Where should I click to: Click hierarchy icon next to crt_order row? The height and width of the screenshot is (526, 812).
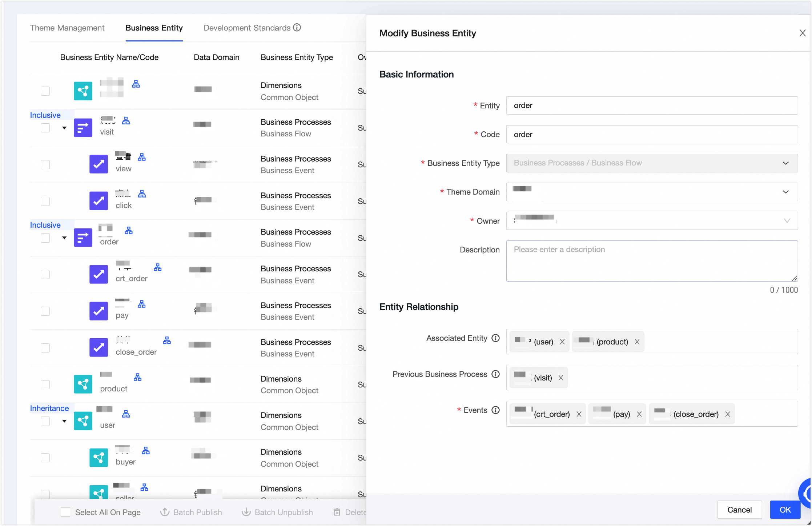coord(157,267)
